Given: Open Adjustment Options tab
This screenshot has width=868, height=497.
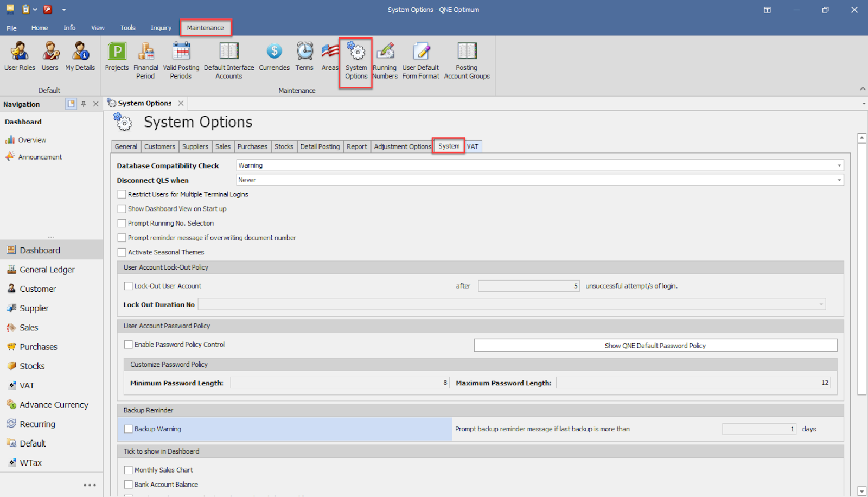Looking at the screenshot, I should (402, 146).
